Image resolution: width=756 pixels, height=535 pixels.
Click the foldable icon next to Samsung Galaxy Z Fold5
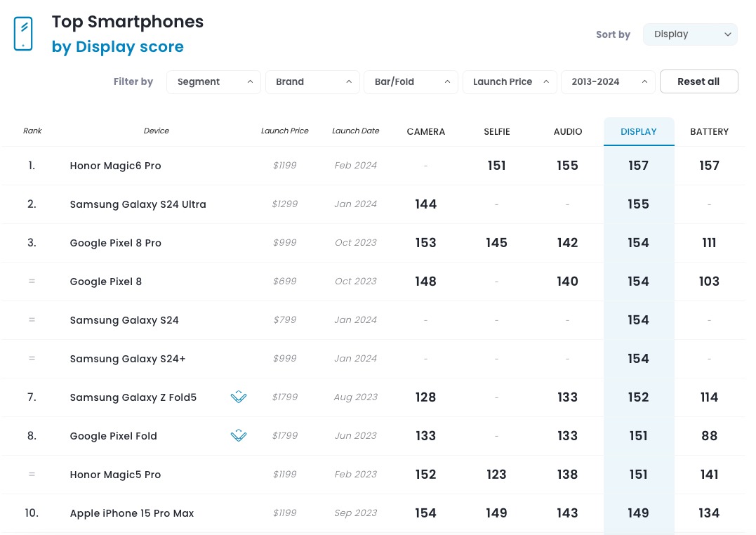239,397
